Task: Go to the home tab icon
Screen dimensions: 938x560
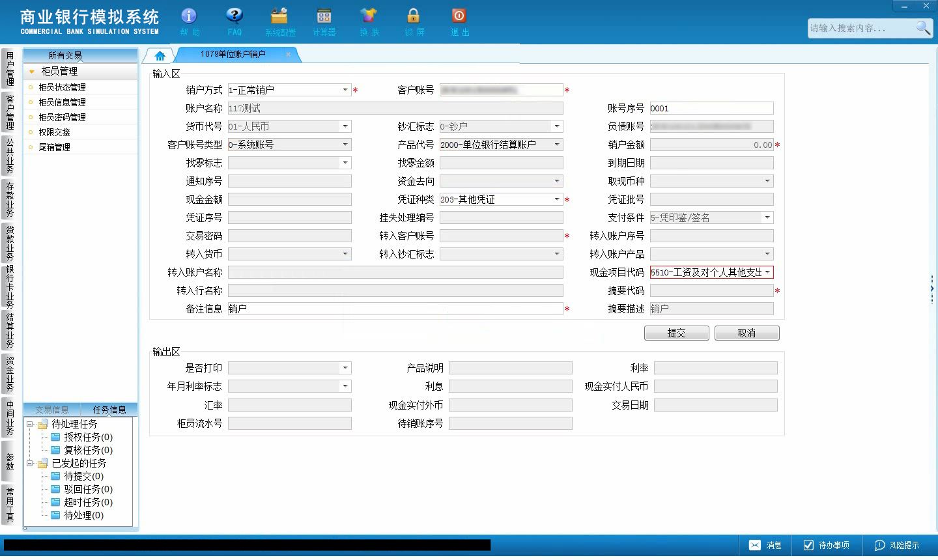Action: 160,55
